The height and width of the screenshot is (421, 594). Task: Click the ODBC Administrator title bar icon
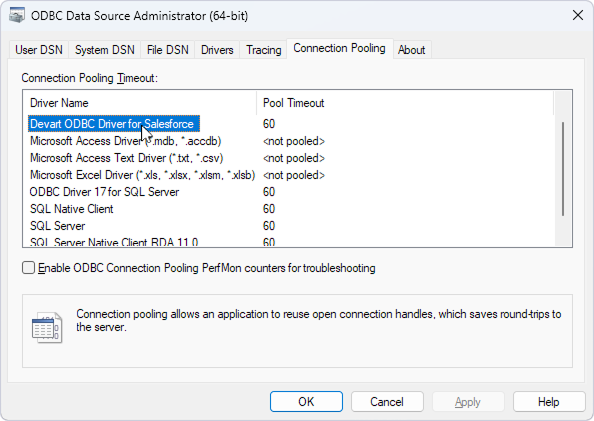pos(17,16)
